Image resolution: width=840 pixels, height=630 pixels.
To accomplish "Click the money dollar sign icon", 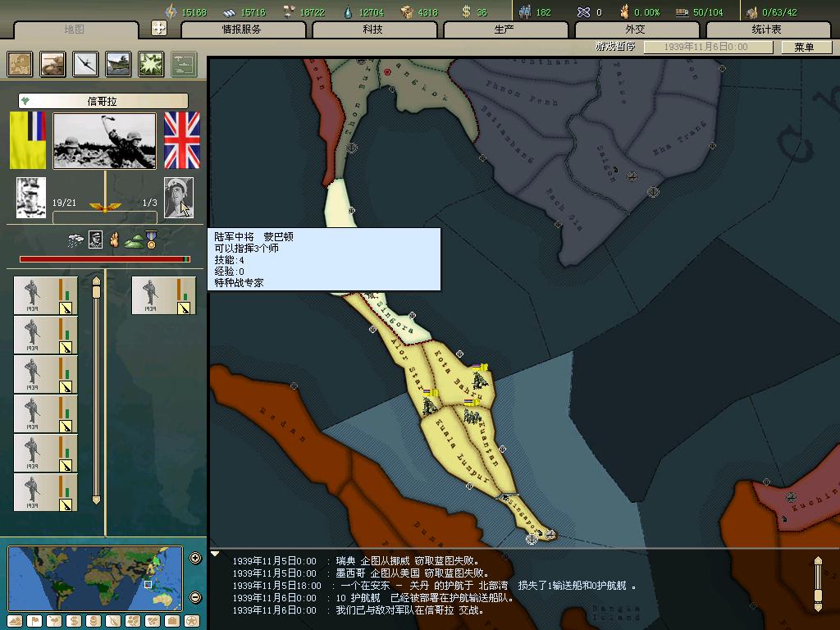I will 466,11.
